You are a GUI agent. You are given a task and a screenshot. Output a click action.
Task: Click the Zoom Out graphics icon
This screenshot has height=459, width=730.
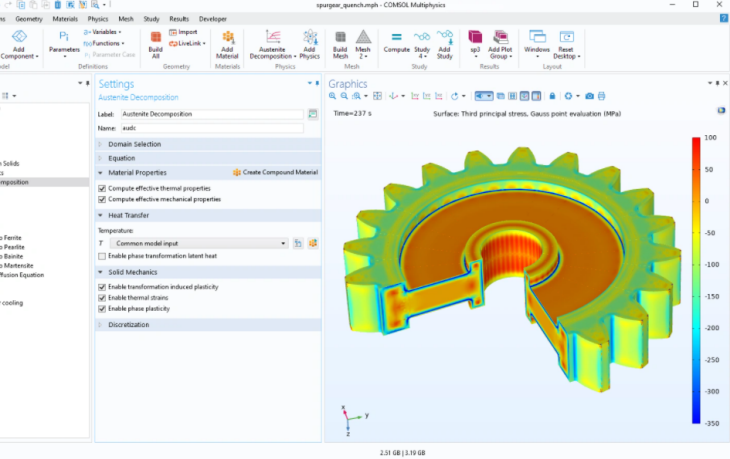(x=344, y=96)
